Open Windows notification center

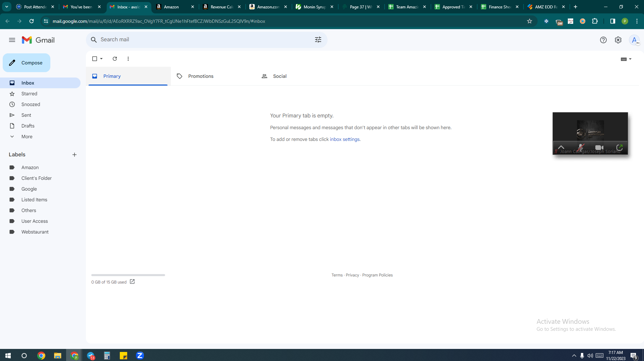pyautogui.click(x=634, y=355)
